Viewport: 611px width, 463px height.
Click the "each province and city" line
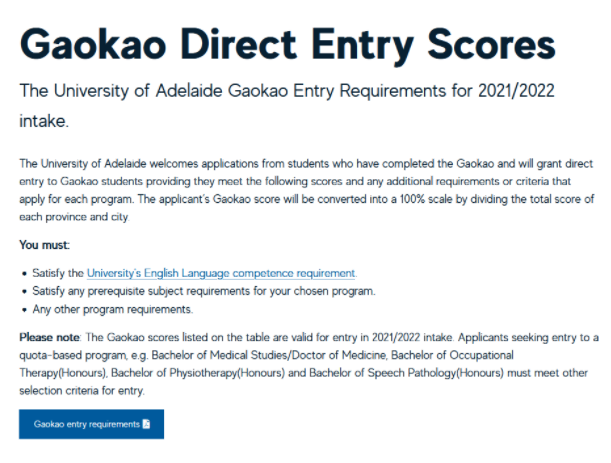[74, 217]
